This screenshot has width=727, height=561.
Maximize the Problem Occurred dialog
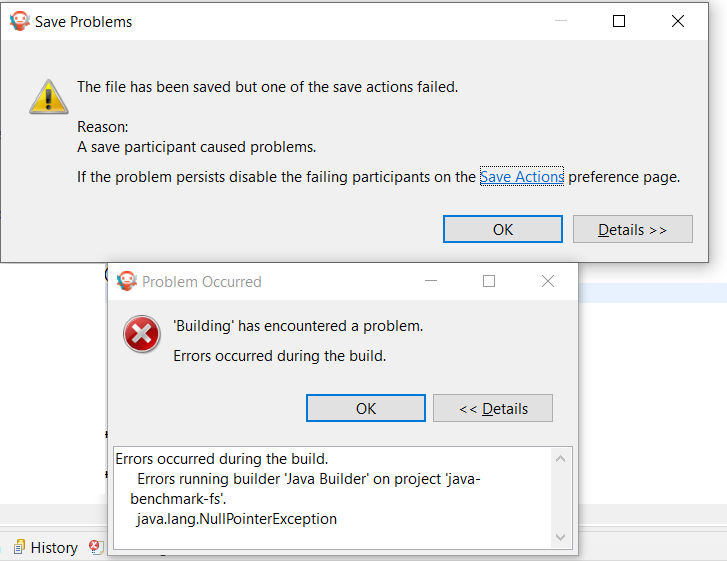pos(489,281)
